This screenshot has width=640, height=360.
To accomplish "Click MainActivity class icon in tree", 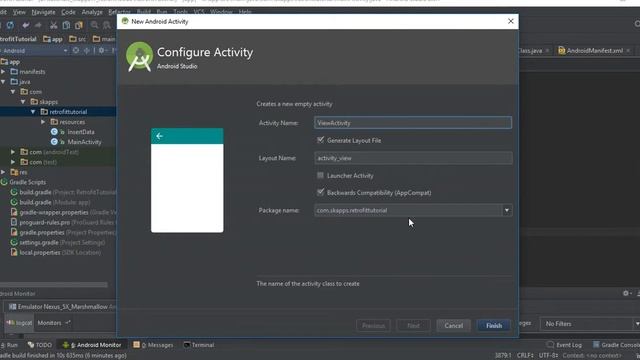I will pos(54,142).
